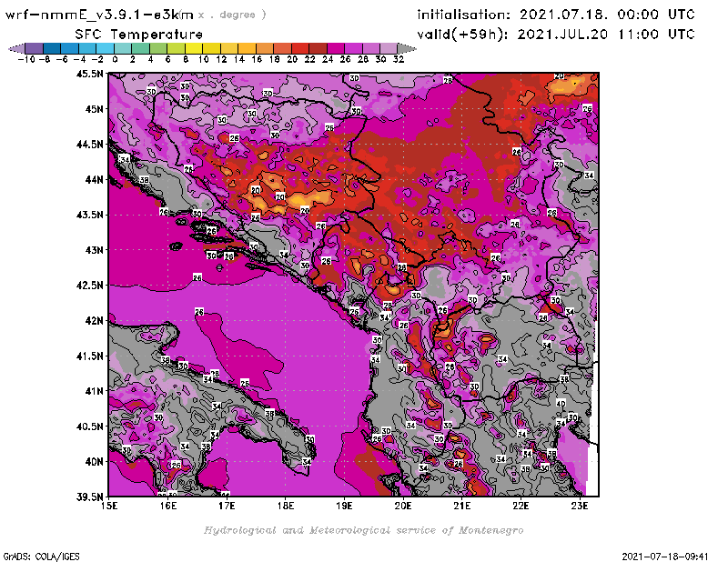
Task: Click the Hydrological and Meteorological service caption
Action: tap(363, 530)
